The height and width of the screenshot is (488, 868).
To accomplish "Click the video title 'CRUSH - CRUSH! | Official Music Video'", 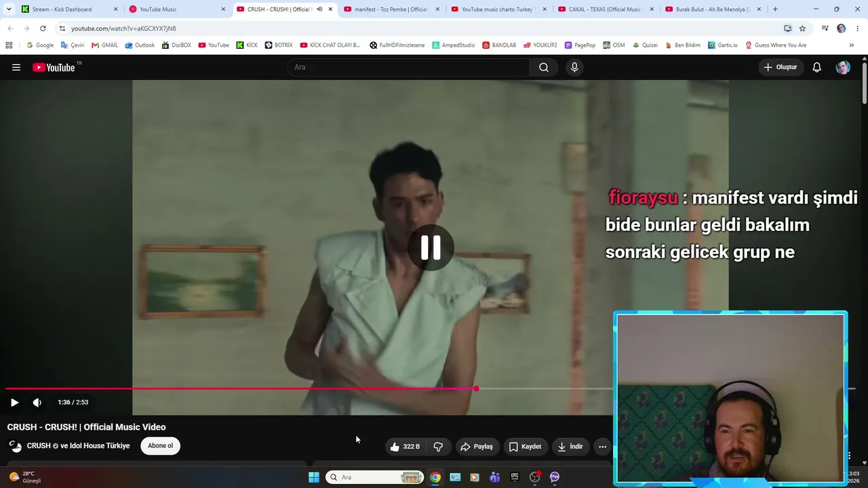I will (x=86, y=427).
